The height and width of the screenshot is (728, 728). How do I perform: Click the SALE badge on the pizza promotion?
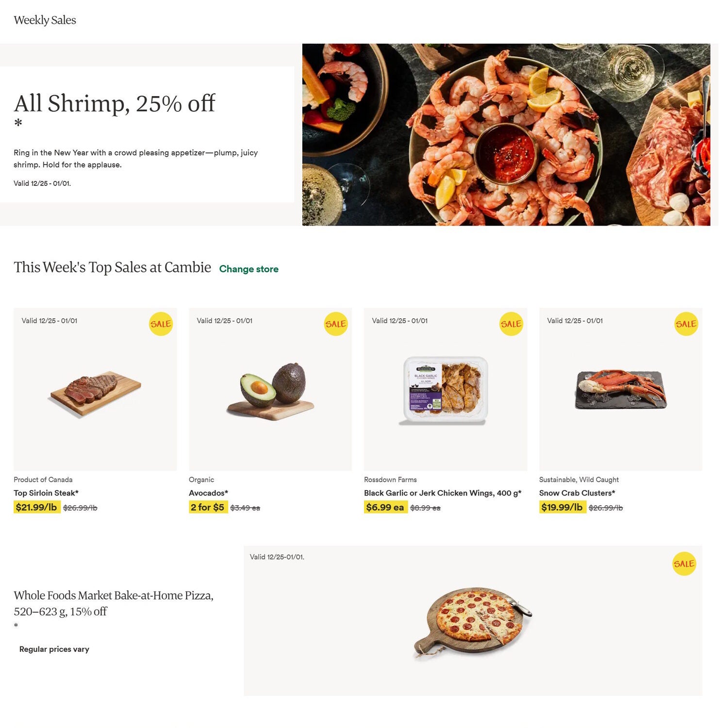pos(684,563)
